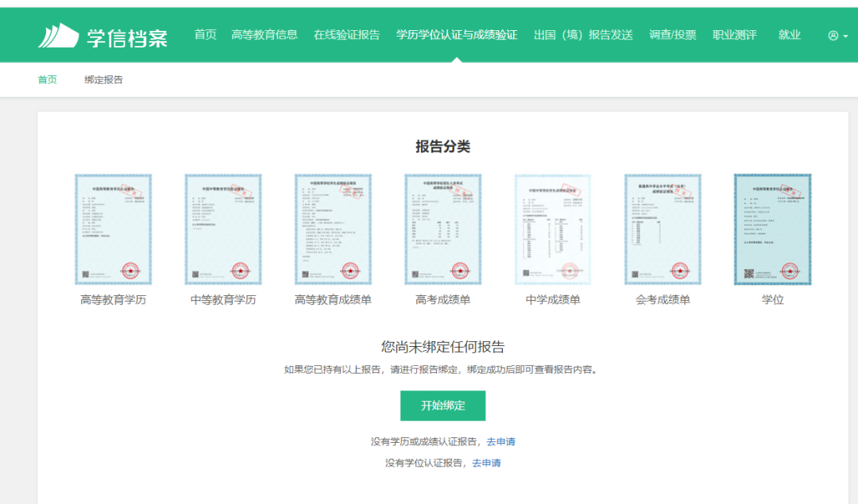The width and height of the screenshot is (858, 504).
Task: Click 去申请 for 学历或成绩认证报告
Action: click(x=500, y=441)
